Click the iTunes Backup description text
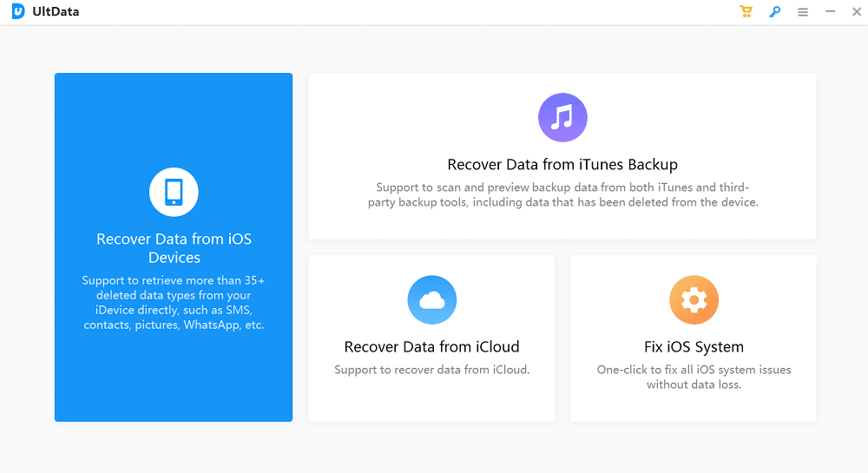Image resolution: width=868 pixels, height=473 pixels. tap(562, 194)
